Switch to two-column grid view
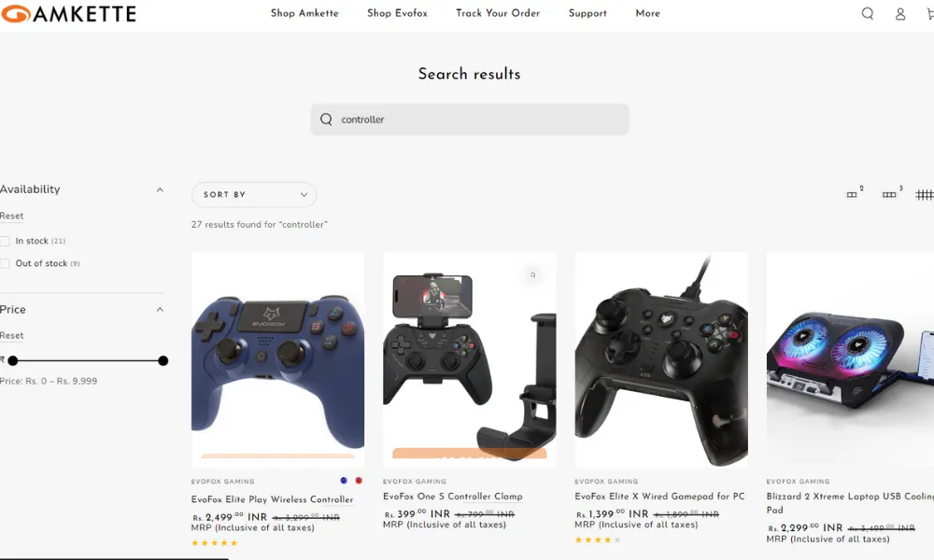This screenshot has width=934, height=560. (x=855, y=193)
